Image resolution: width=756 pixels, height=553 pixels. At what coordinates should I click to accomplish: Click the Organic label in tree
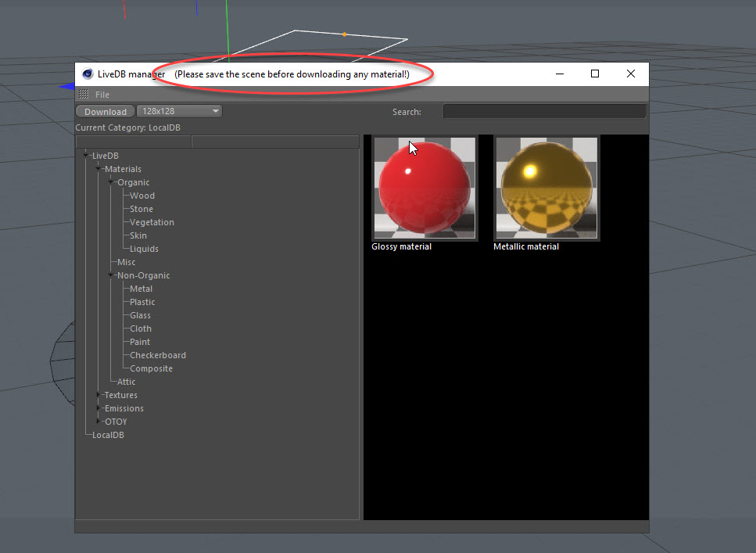point(134,182)
